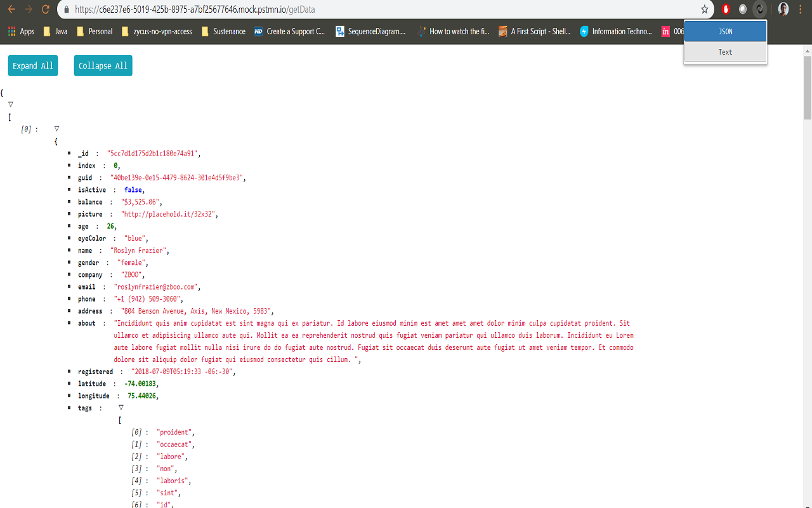Click the picture URL value
Viewport: 812px width, 508px height.
(169, 214)
